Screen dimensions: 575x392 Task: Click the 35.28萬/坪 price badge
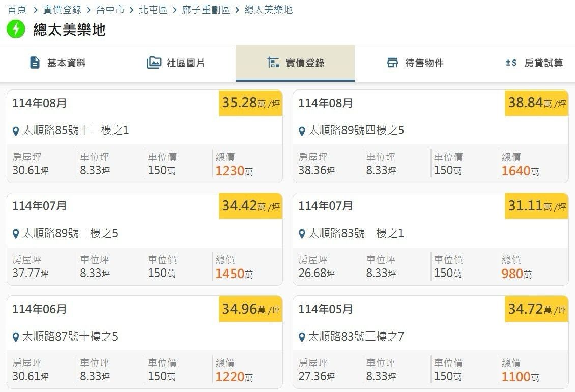point(250,103)
